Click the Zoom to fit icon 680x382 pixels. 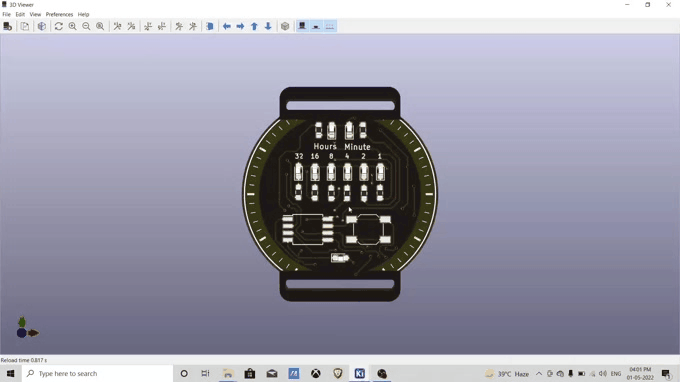click(x=100, y=26)
